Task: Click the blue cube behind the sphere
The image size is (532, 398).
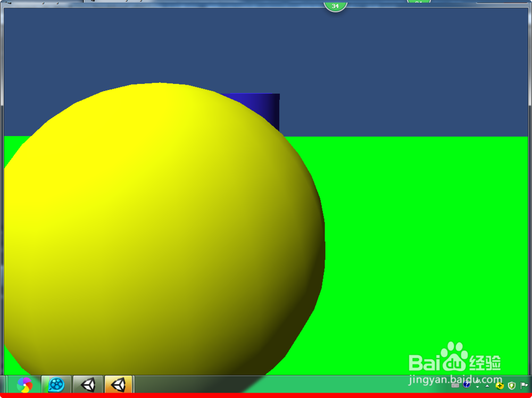Action: coord(261,107)
